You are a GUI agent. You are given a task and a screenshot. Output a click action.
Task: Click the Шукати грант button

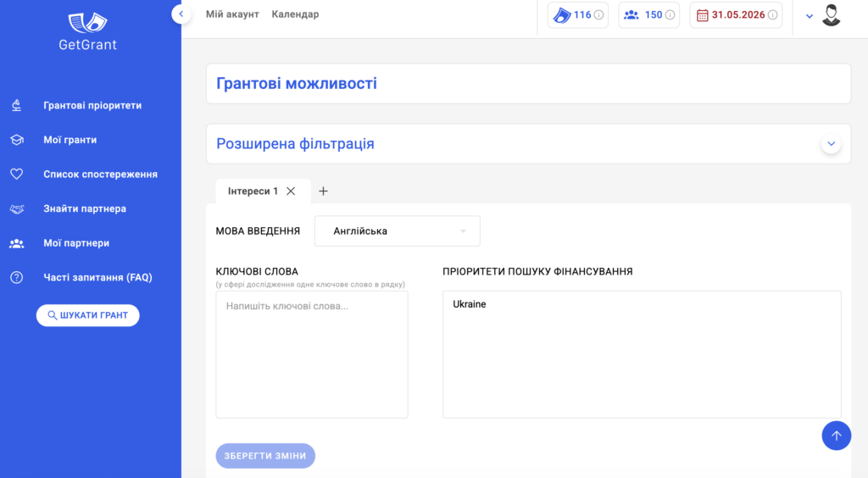87,315
